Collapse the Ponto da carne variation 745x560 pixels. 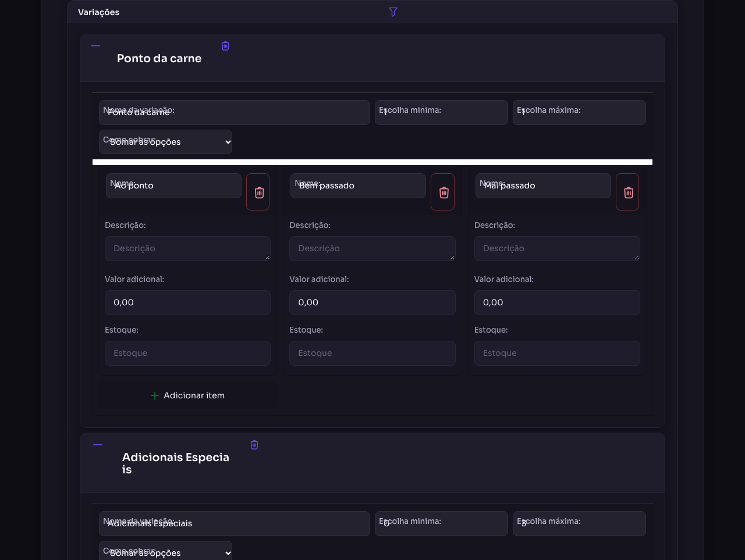(x=95, y=46)
